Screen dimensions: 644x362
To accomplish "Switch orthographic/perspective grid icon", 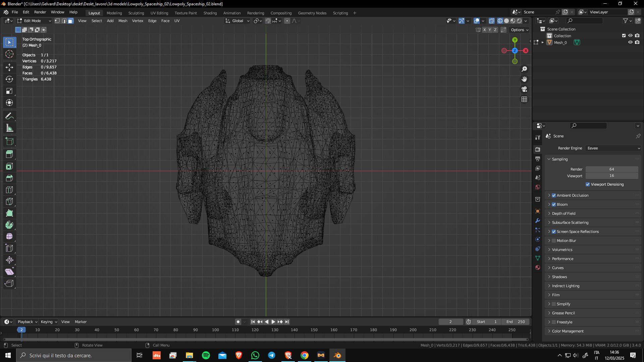I will click(x=524, y=99).
